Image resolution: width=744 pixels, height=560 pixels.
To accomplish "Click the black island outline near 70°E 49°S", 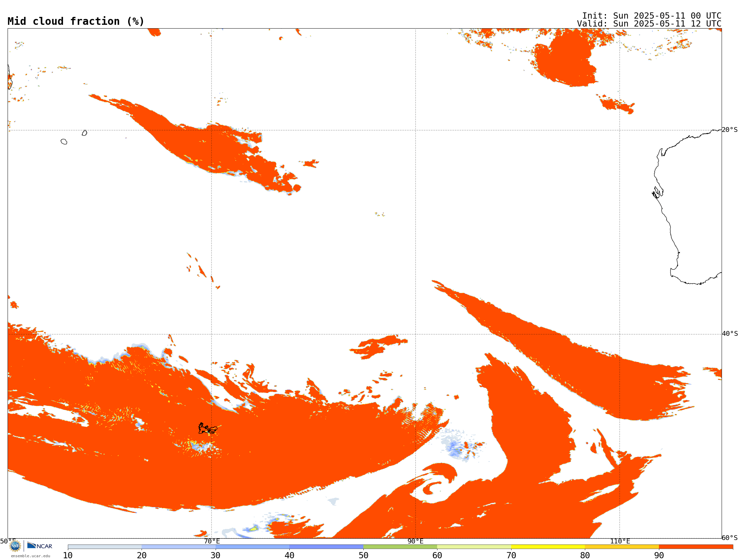I will (208, 428).
